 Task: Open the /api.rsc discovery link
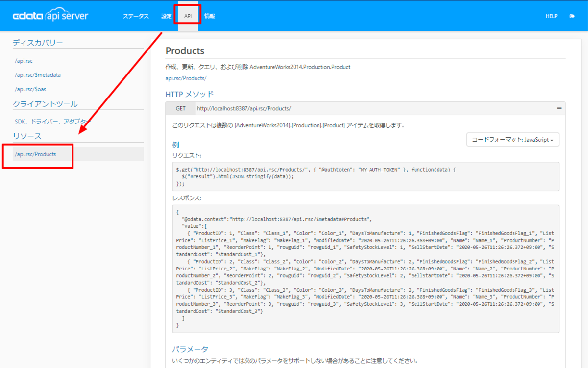[24, 61]
